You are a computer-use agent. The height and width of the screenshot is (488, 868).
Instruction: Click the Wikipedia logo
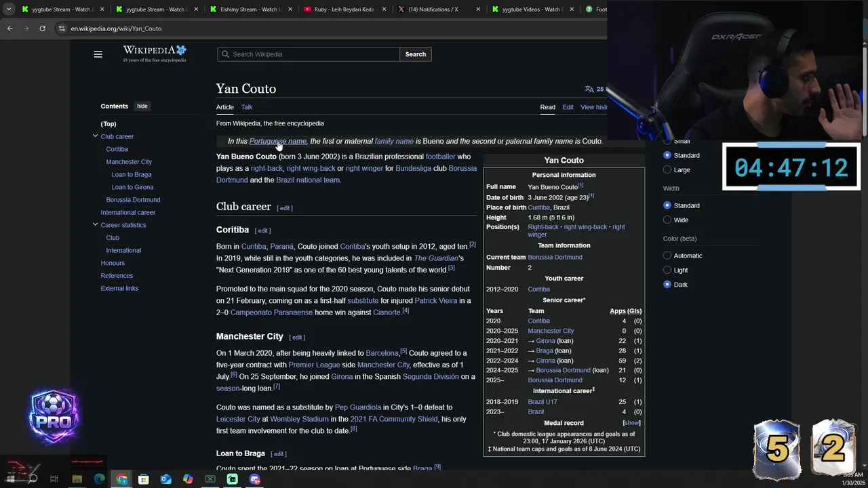(155, 54)
